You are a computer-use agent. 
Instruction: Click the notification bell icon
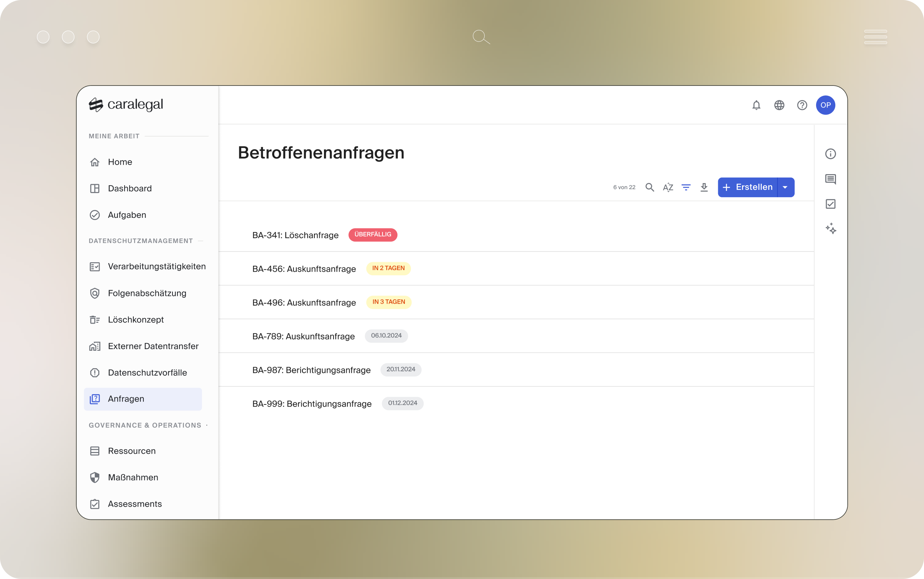[757, 105]
